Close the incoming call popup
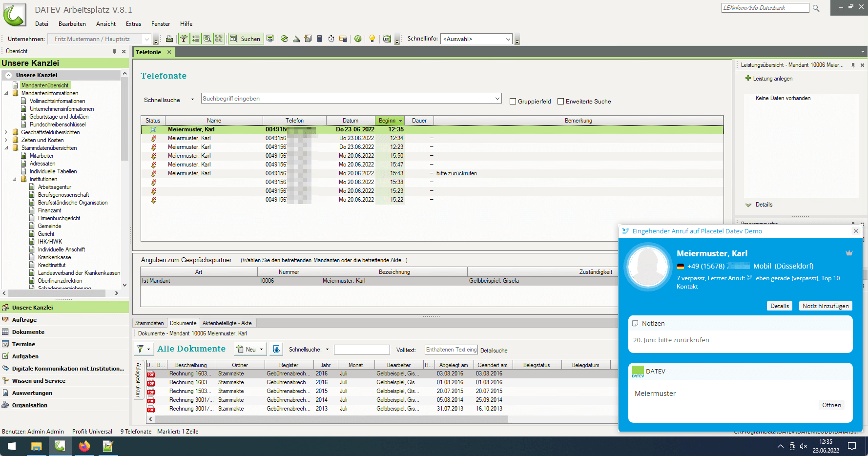This screenshot has width=868, height=456. click(x=856, y=231)
